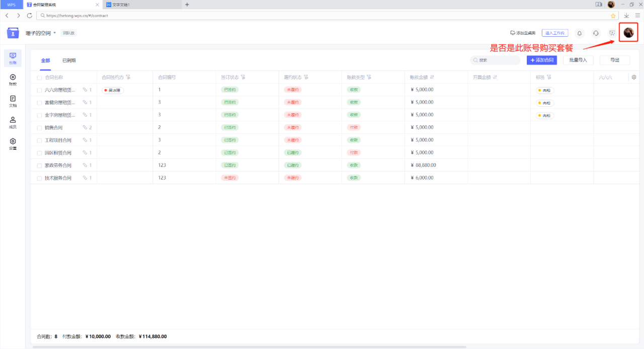
Task: Select the 技术服务合同 row checkbox
Action: [39, 178]
